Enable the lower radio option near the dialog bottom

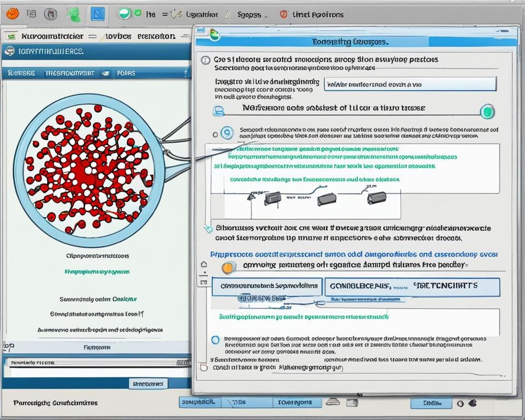point(215,340)
